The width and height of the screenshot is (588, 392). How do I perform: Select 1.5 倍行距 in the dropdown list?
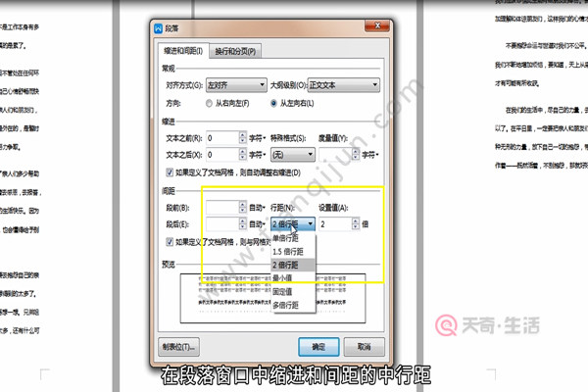coord(292,252)
